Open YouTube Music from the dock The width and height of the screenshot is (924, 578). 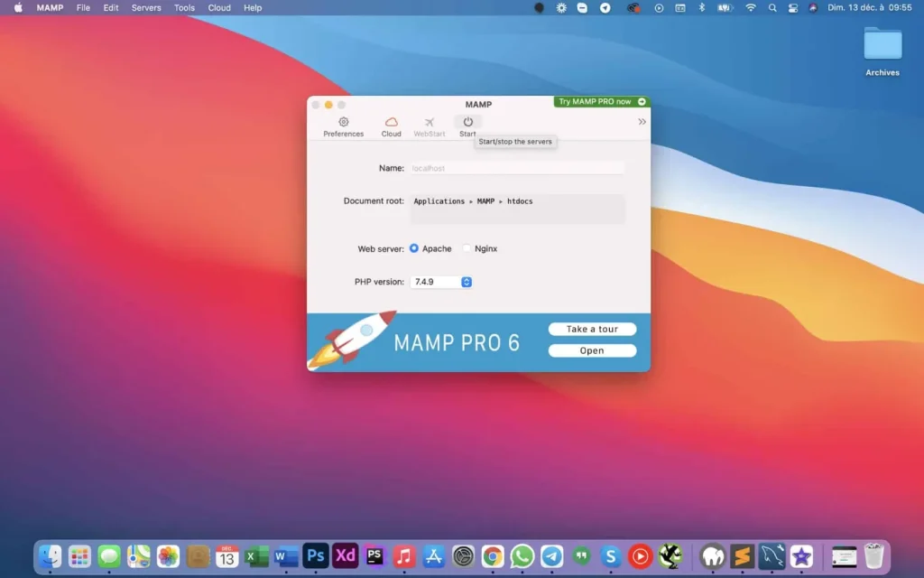point(641,556)
